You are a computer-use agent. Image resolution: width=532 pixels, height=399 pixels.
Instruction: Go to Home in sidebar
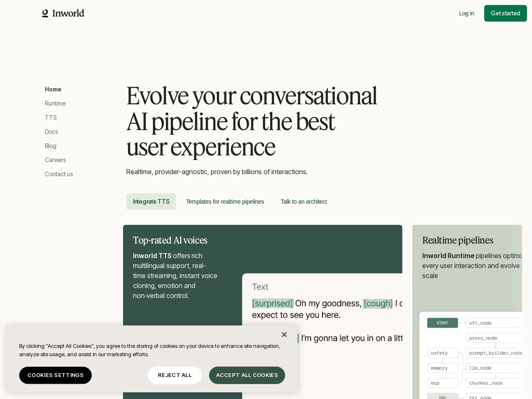(x=53, y=89)
